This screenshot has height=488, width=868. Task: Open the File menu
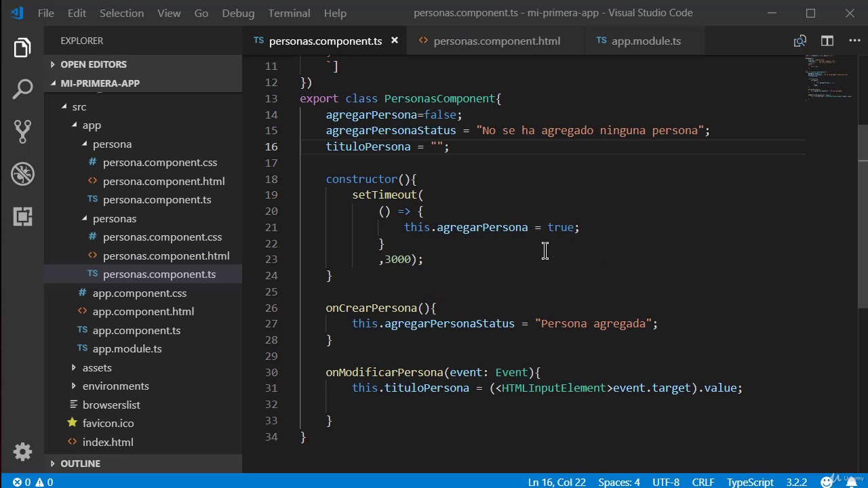[46, 13]
